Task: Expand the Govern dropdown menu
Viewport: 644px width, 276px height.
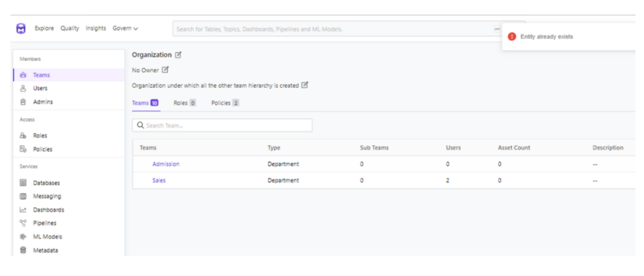Action: pyautogui.click(x=125, y=28)
